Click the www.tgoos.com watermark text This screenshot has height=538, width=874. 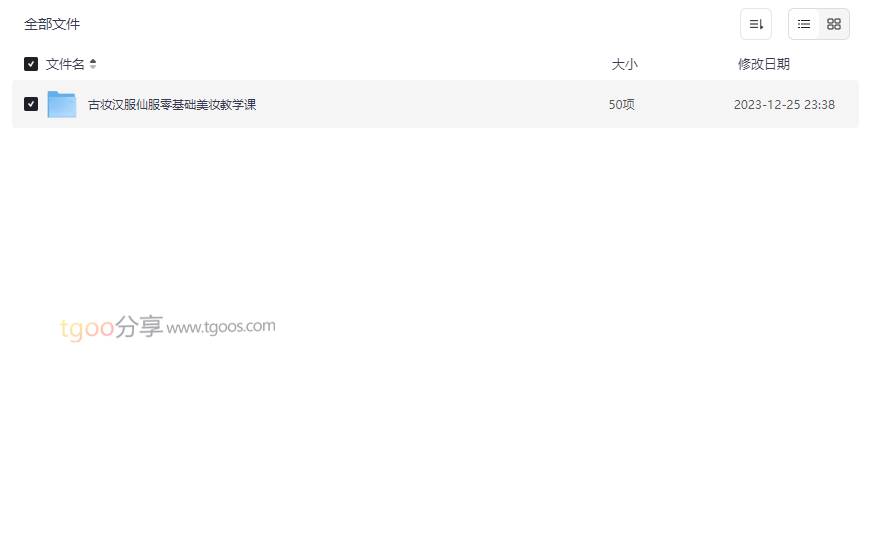coord(221,327)
